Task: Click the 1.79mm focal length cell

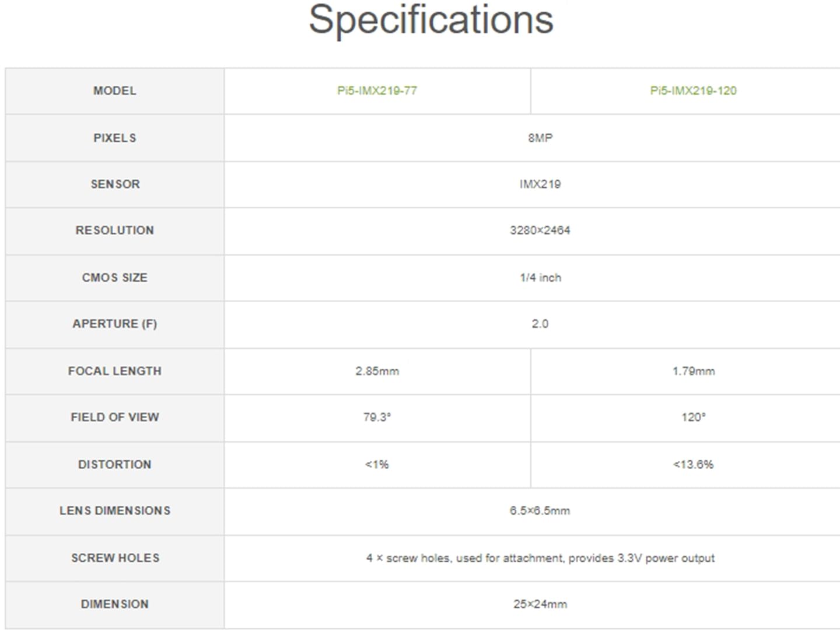Action: click(693, 371)
